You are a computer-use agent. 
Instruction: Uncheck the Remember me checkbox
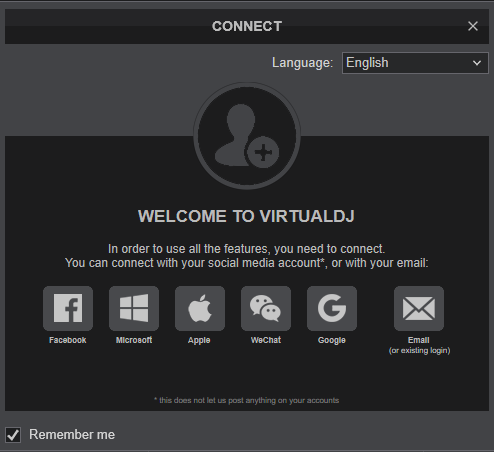(13, 435)
